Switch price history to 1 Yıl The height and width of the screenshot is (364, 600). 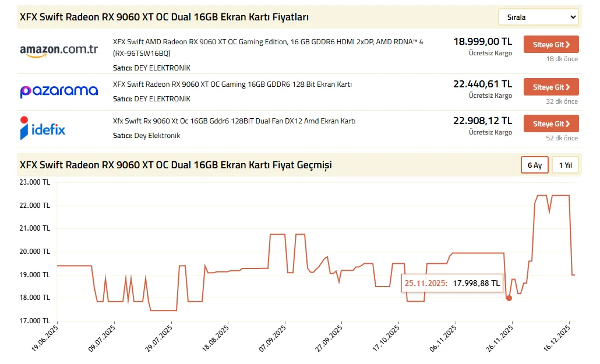565,165
